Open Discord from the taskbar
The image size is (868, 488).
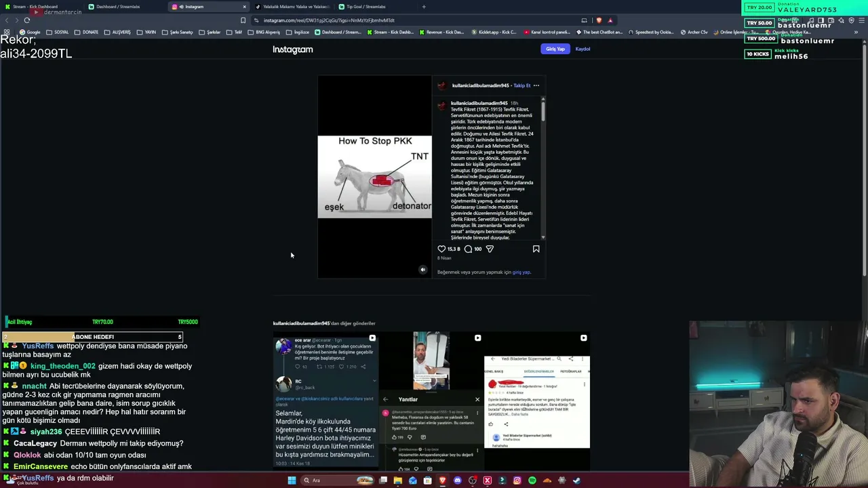point(458,481)
